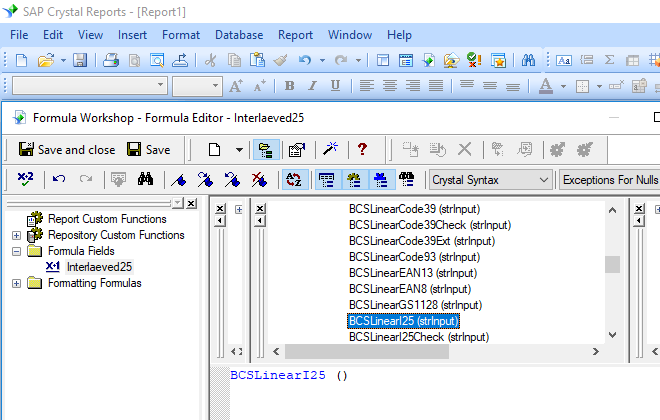The height and width of the screenshot is (420, 660).
Task: Toggle Show Operator Tree button
Action: (381, 180)
